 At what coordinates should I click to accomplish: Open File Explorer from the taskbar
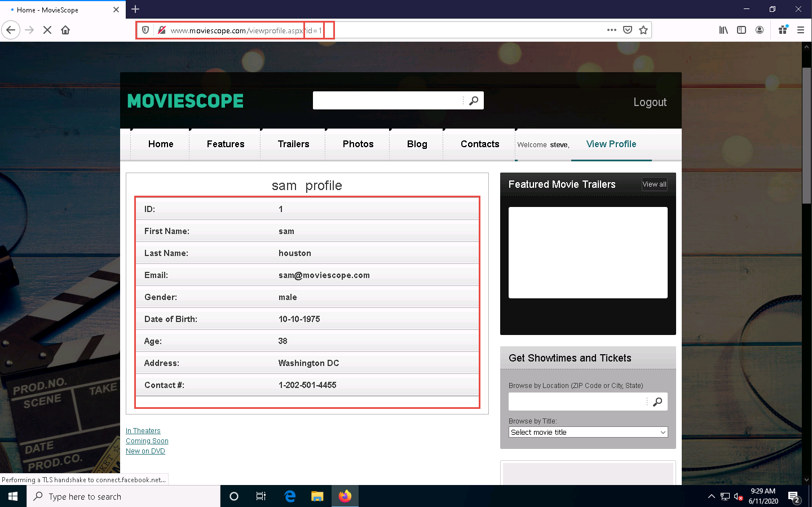317,496
